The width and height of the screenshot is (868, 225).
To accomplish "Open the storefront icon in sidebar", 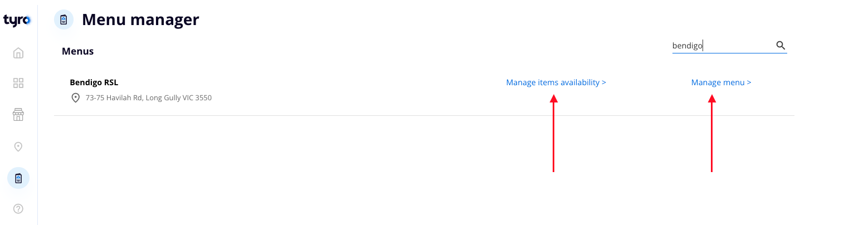I will (18, 115).
